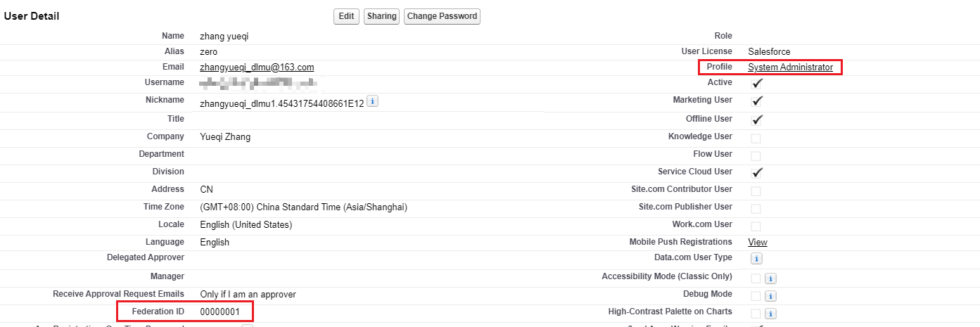980x327 pixels.
Task: Click info icon next to Nickname
Action: pos(373,101)
